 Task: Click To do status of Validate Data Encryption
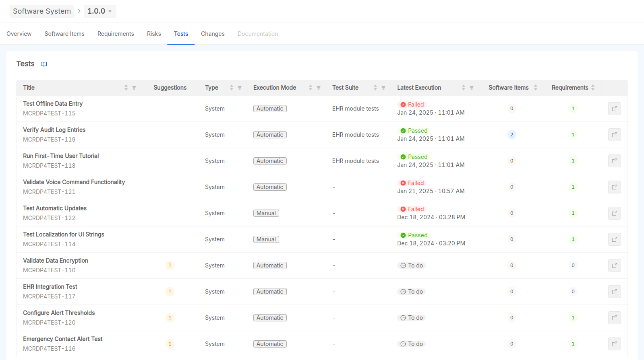411,265
